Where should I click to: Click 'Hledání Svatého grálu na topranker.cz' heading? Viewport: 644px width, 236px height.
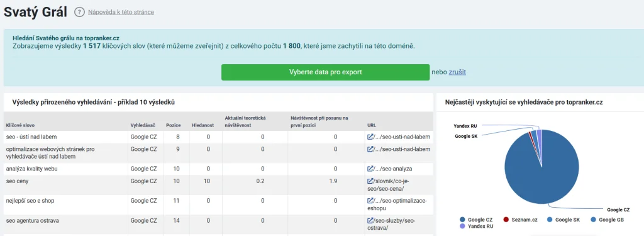pyautogui.click(x=66, y=38)
